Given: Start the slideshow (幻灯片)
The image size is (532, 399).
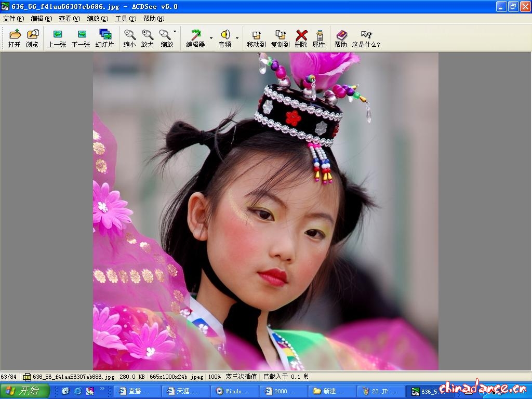Looking at the screenshot, I should pos(104,38).
